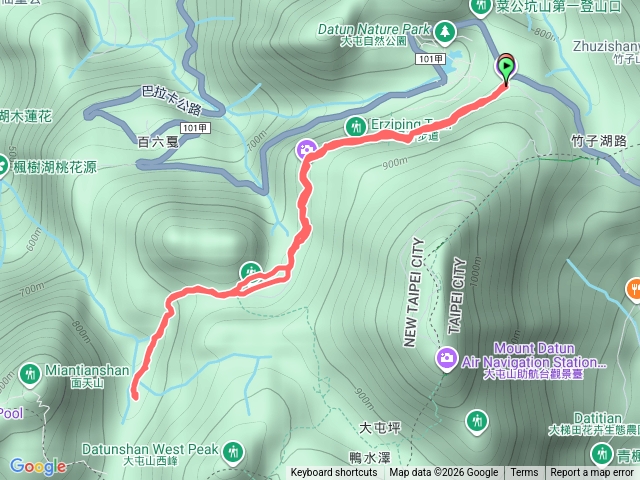The width and height of the screenshot is (640, 480).
Task: Select the 楓樹湖桃花源 pin at left edge
Action: (2, 167)
